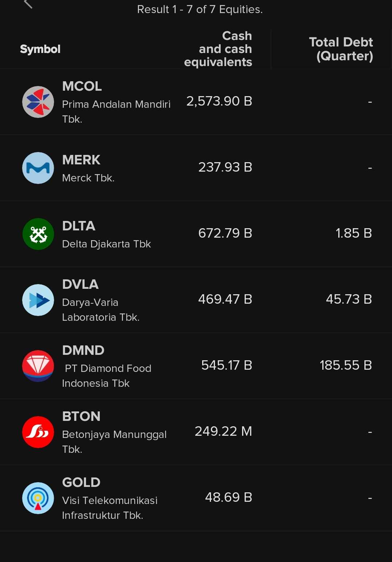392x562 pixels.
Task: Select the GOLD tower signal logo
Action: pyautogui.click(x=38, y=498)
